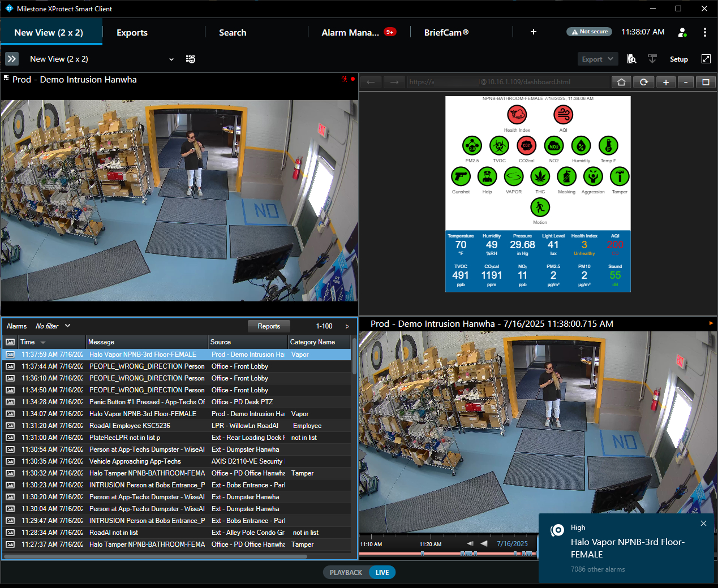Open the BriefCam tab
Image resolution: width=718 pixels, height=588 pixels.
(x=446, y=33)
